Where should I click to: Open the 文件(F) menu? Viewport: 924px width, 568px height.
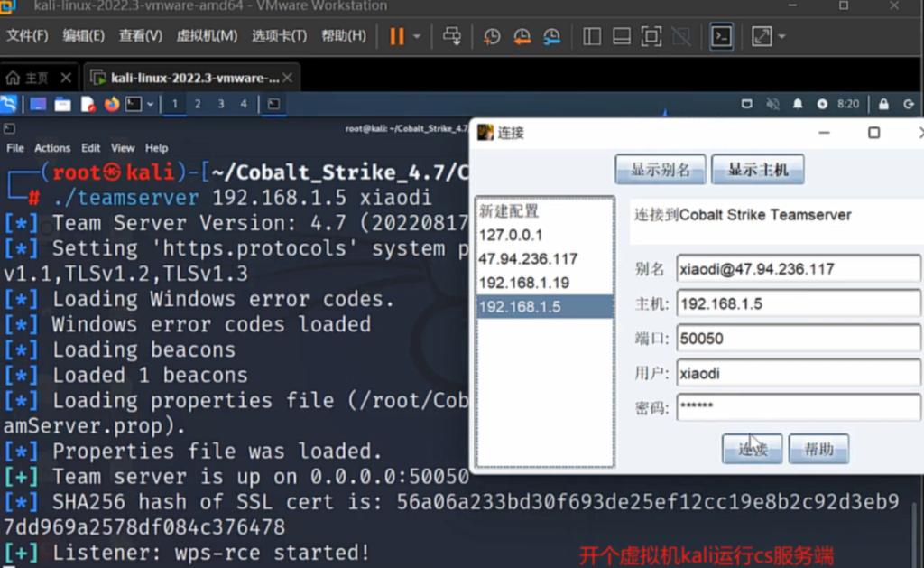27,36
